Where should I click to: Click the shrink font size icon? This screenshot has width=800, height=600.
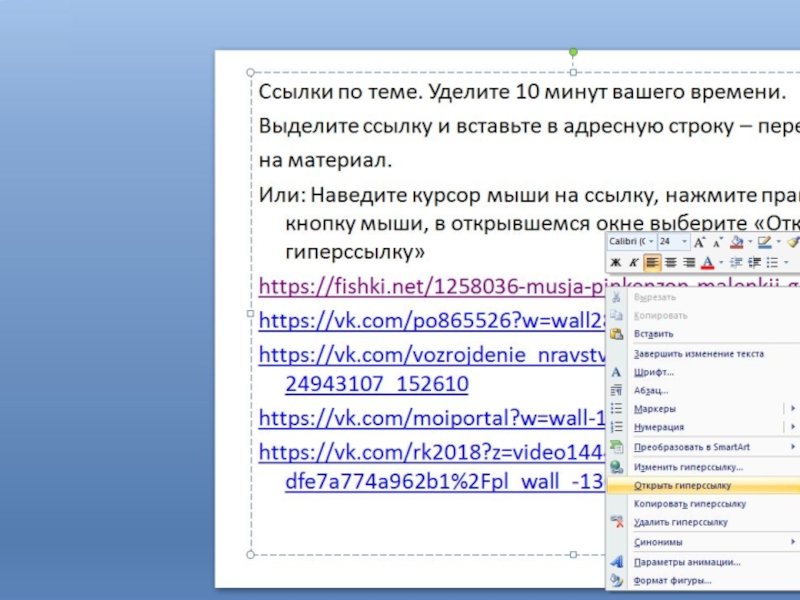(717, 242)
